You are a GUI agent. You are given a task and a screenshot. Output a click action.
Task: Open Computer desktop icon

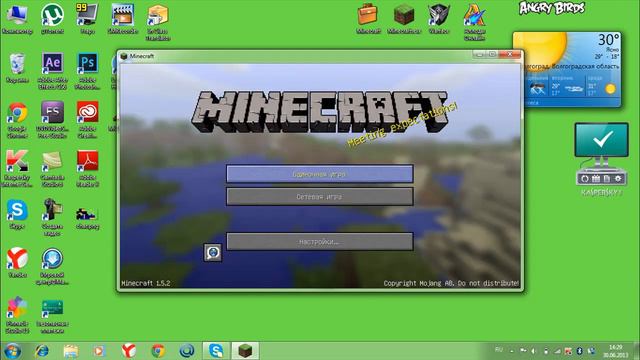click(17, 19)
